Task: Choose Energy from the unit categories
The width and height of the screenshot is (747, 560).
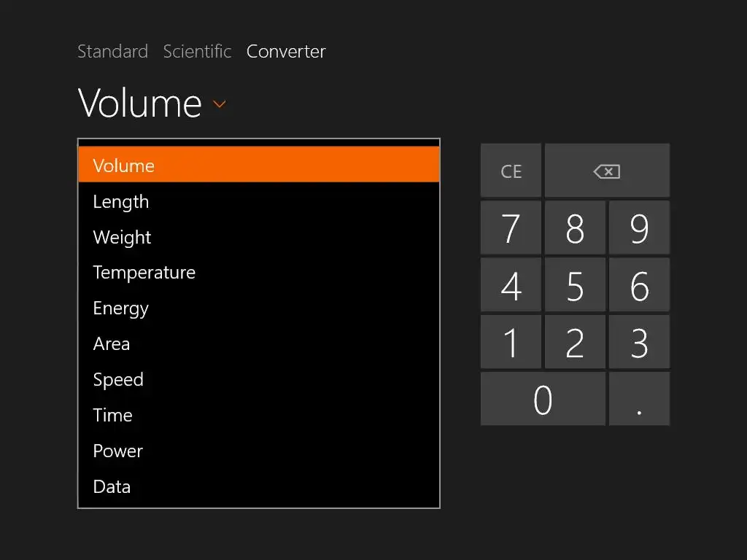Action: 121,308
